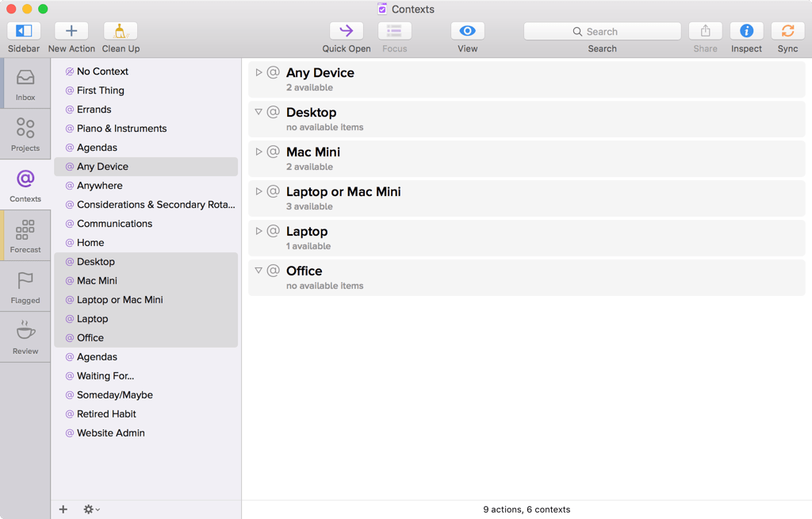Click the @ icon next to Communications
Viewport: 812px width, 519px height.
tap(70, 224)
